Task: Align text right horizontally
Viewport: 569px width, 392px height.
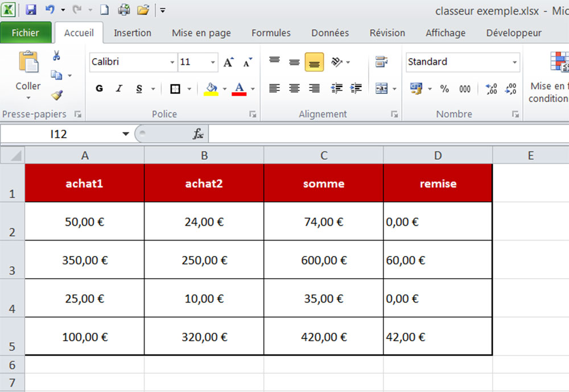Action: click(314, 89)
